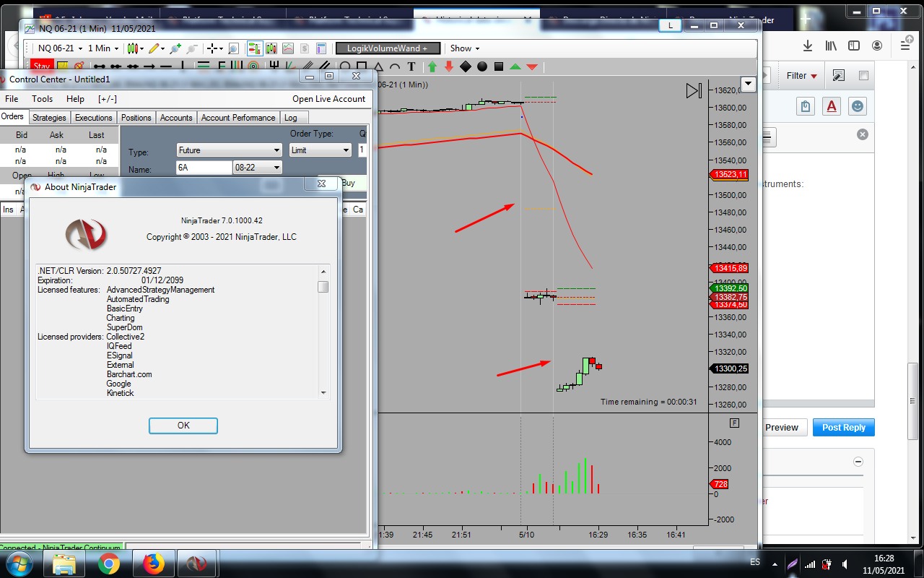Open Google Chrome from the taskbar

tap(110, 564)
